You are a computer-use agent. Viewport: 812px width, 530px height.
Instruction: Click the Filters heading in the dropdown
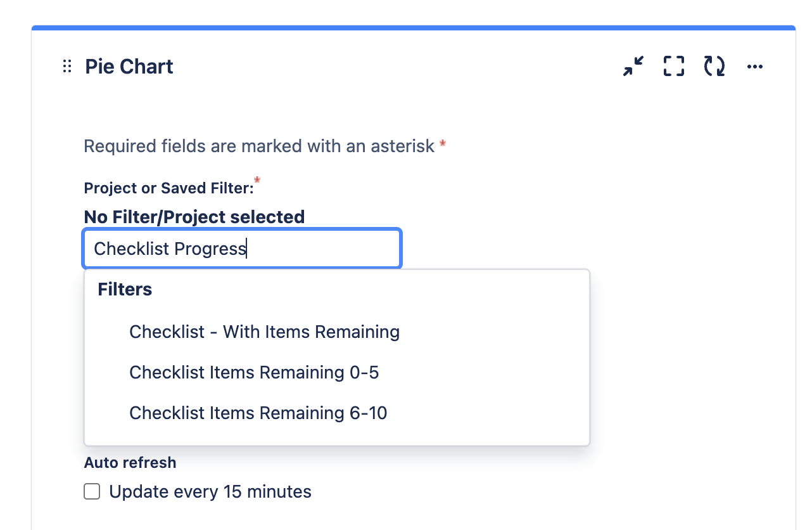coord(125,290)
